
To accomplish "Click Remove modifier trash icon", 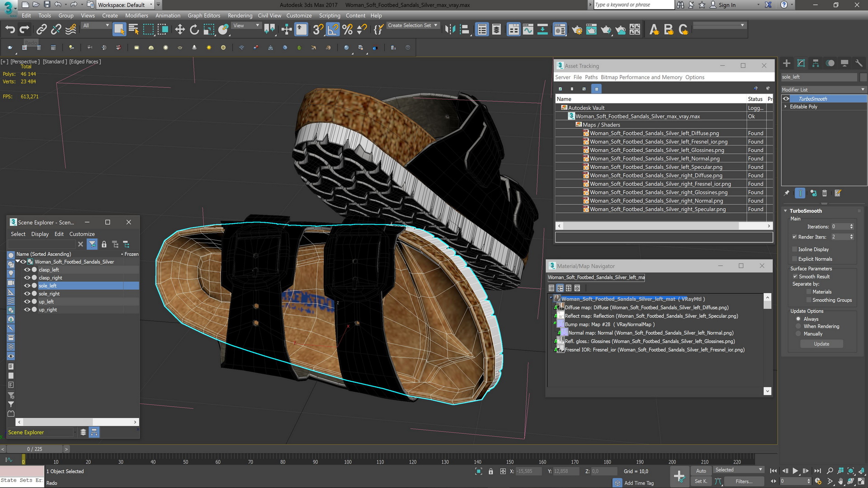I will coord(824,193).
